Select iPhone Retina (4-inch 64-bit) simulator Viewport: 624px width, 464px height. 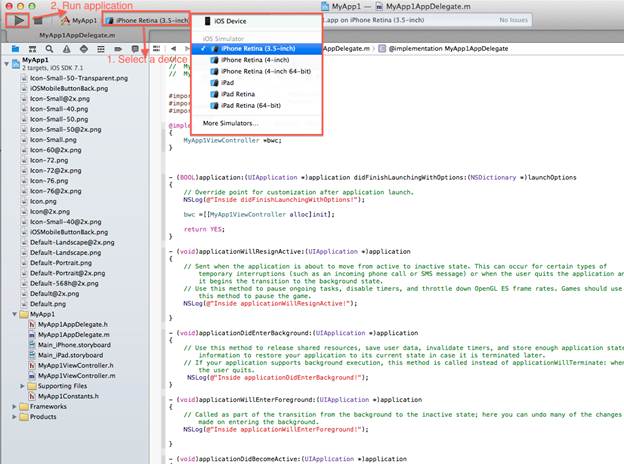pos(256,71)
